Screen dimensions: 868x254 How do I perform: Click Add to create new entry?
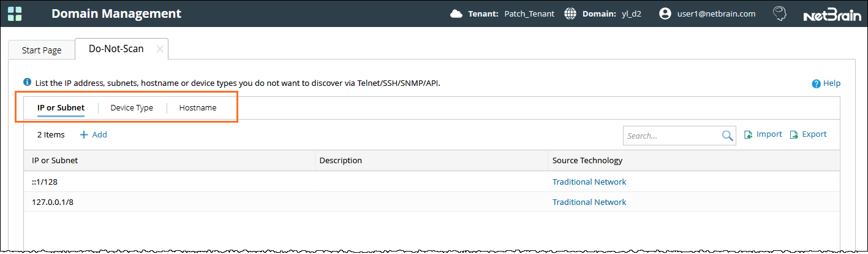pos(94,135)
